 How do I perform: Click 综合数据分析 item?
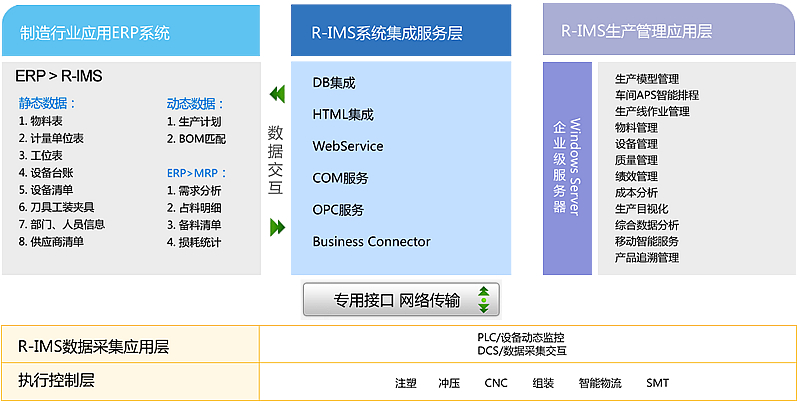(647, 225)
